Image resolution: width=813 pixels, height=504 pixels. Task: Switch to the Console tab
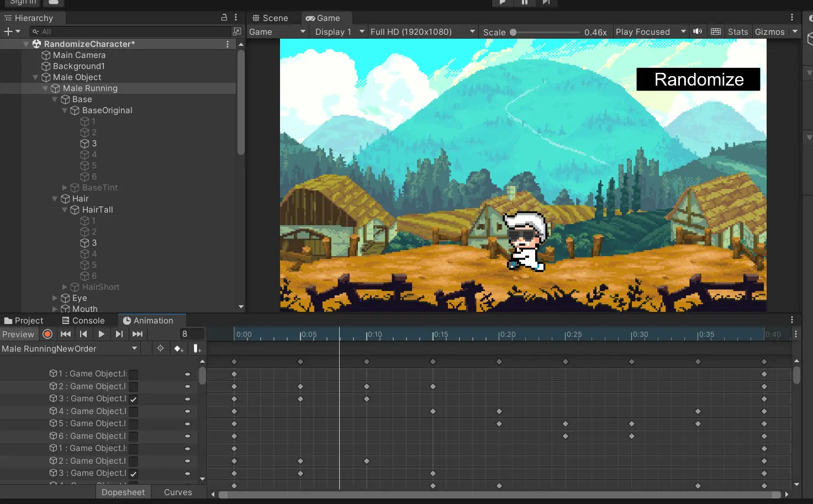pos(83,321)
